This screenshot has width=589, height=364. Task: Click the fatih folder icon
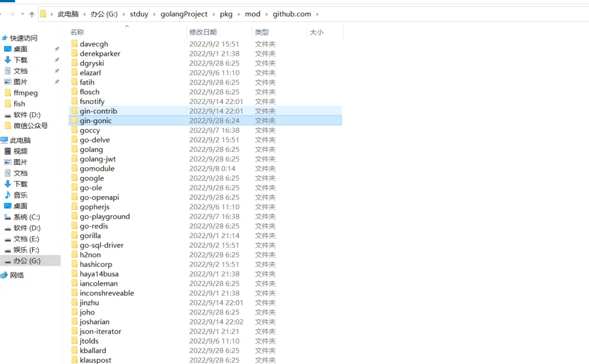(74, 82)
